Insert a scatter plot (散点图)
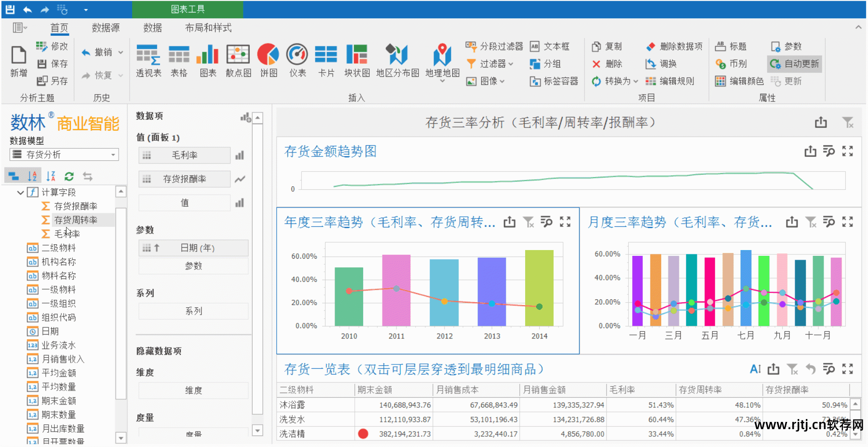Viewport: 868px width, 447px height. (238, 60)
